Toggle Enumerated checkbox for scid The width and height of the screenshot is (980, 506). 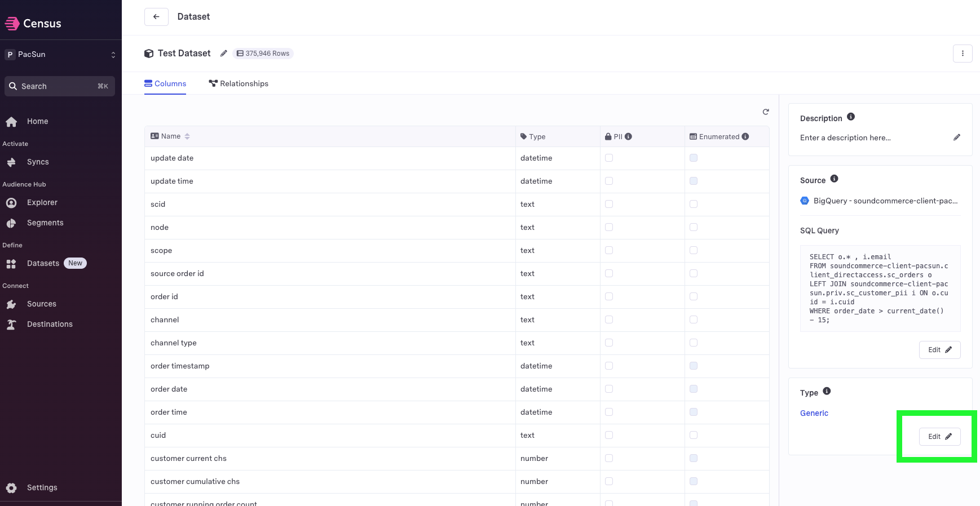pos(694,204)
